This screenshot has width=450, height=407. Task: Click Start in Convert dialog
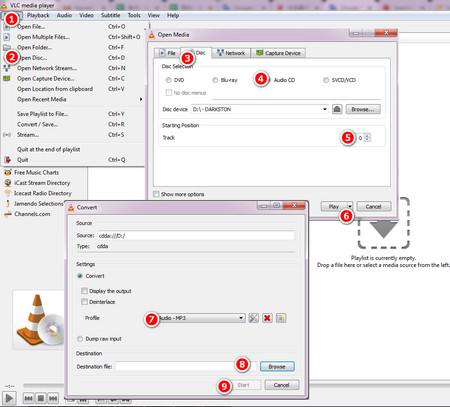pos(243,385)
